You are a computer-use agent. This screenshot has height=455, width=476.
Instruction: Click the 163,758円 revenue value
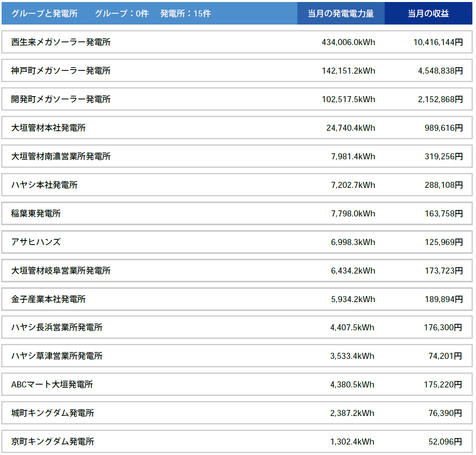(444, 213)
